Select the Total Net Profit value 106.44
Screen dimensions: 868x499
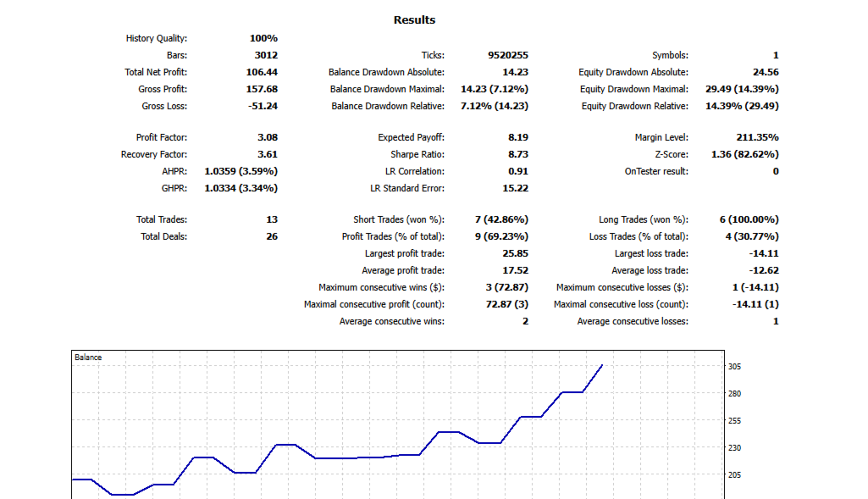pyautogui.click(x=262, y=72)
